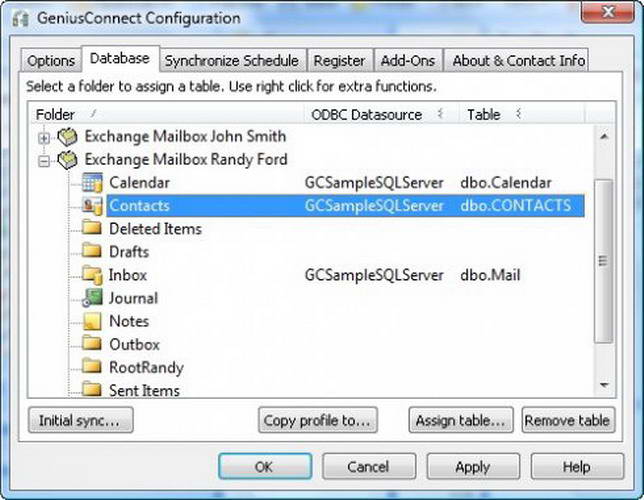644x500 pixels.
Task: Click the Notes folder icon
Action: click(92, 321)
